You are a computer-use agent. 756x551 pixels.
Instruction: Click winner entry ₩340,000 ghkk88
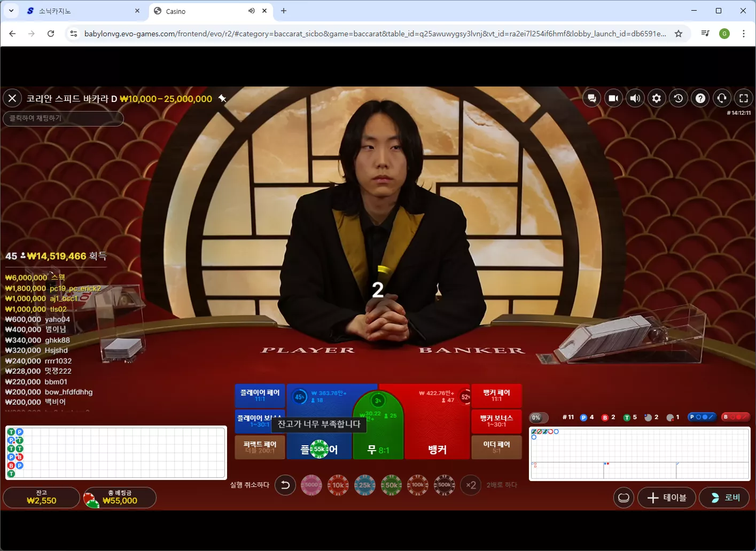37,340
